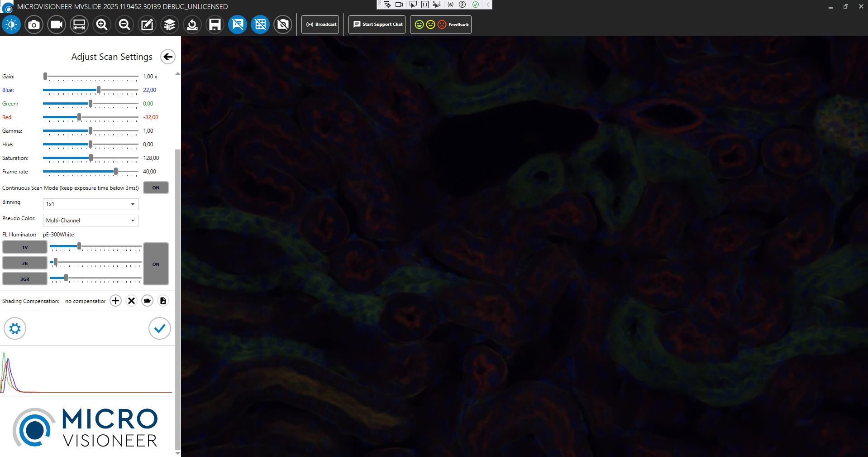Turn off Continuous Scan Mode

pos(156,188)
